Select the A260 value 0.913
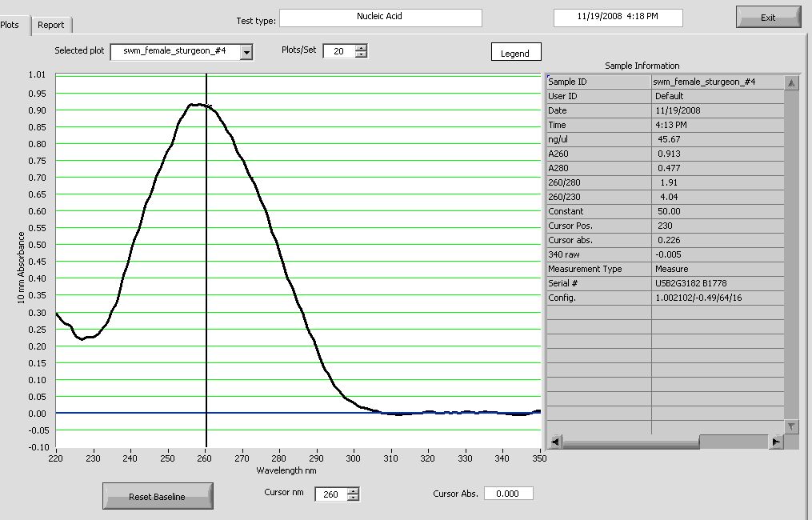This screenshot has width=812, height=520. 669,154
